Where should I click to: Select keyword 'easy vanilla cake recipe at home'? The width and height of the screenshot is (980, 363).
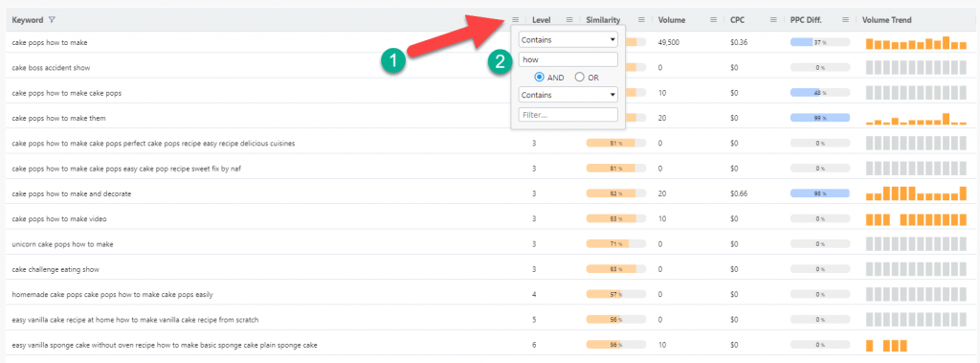(135, 320)
